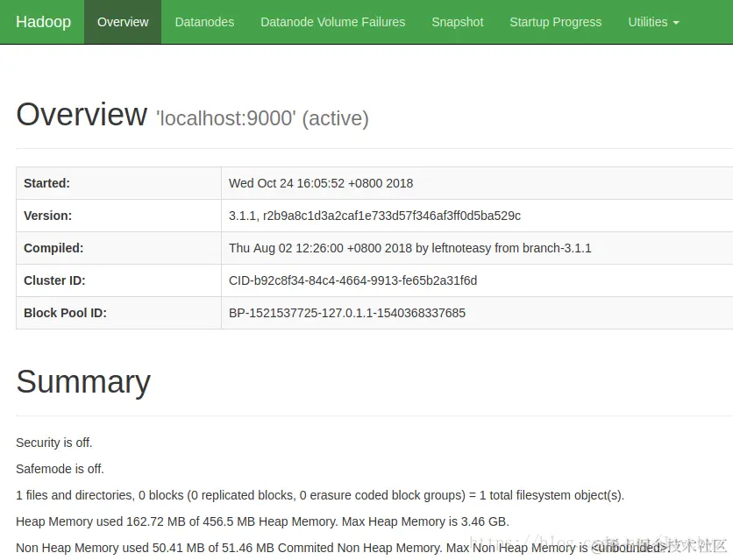Select the Summary section heading
The height and width of the screenshot is (560, 733).
(83, 381)
